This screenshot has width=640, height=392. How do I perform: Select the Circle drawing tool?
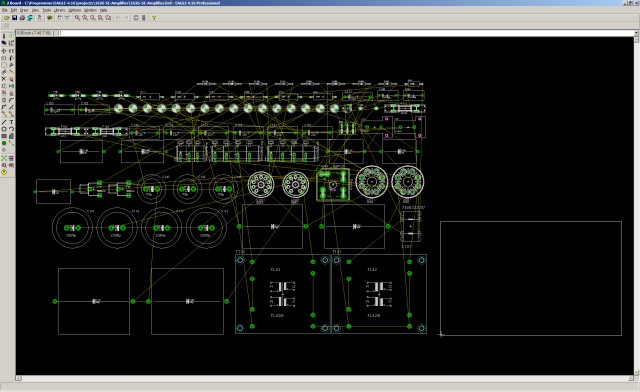4,129
